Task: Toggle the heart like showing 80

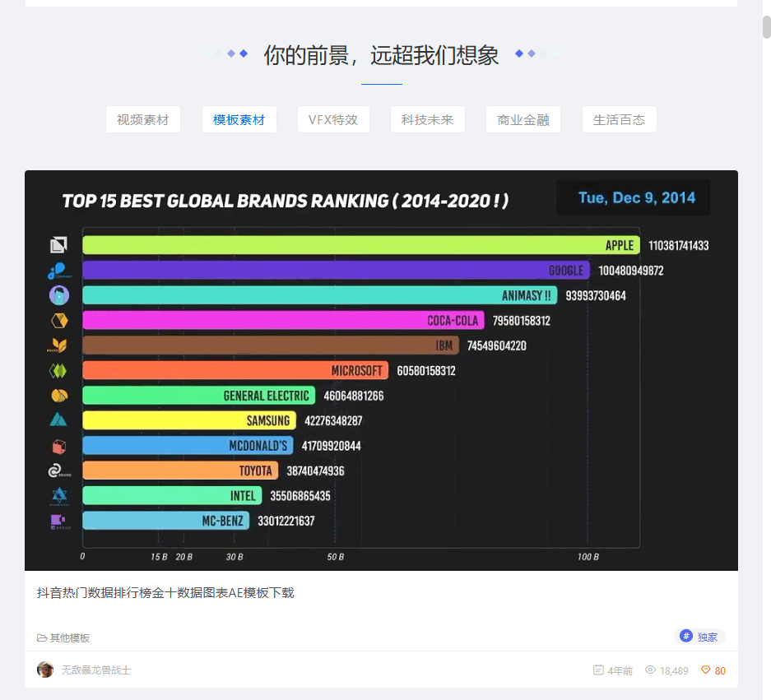Action: click(x=706, y=670)
